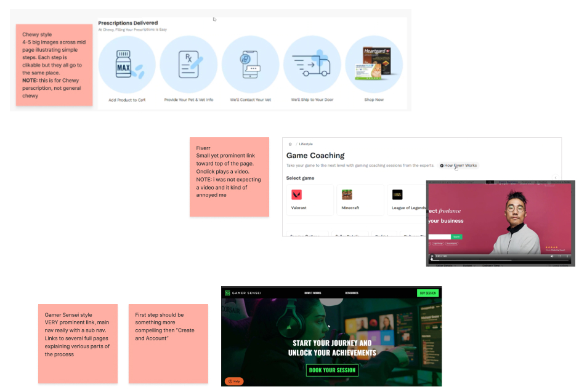The image size is (587, 392).
Task: Pause the Fiverr video playback
Action: 432,256
